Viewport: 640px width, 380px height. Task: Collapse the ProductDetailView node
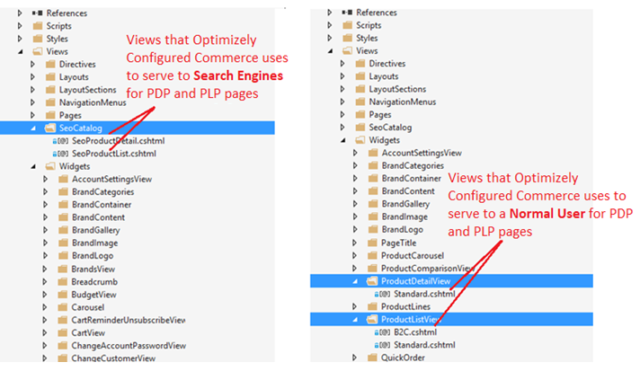(x=355, y=281)
